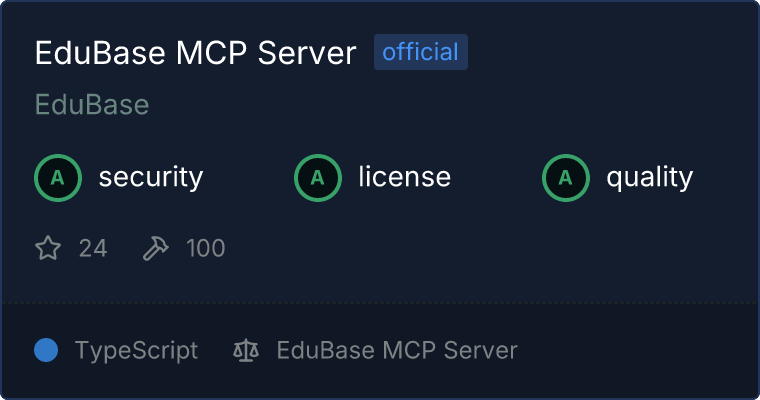Viewport: 760px width, 400px height.
Task: Click the security grade A badge
Action: coord(58,178)
